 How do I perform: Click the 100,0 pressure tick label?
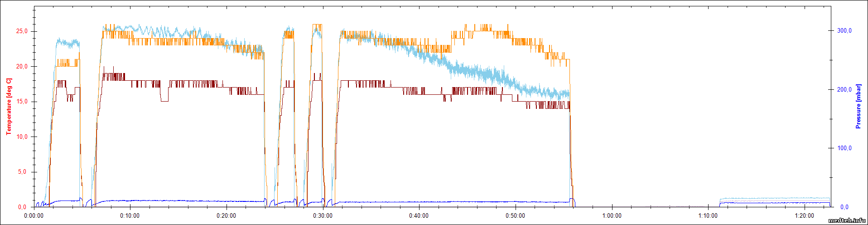click(844, 148)
